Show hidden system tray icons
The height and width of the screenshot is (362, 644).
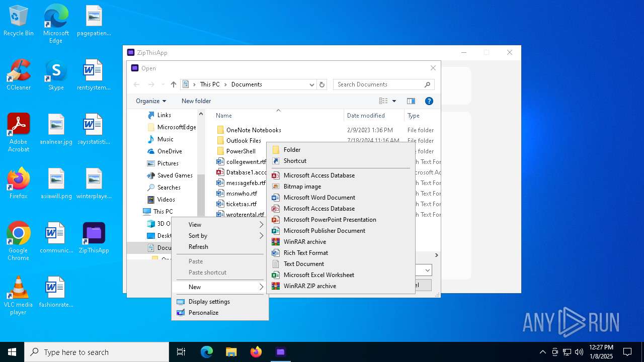542,352
